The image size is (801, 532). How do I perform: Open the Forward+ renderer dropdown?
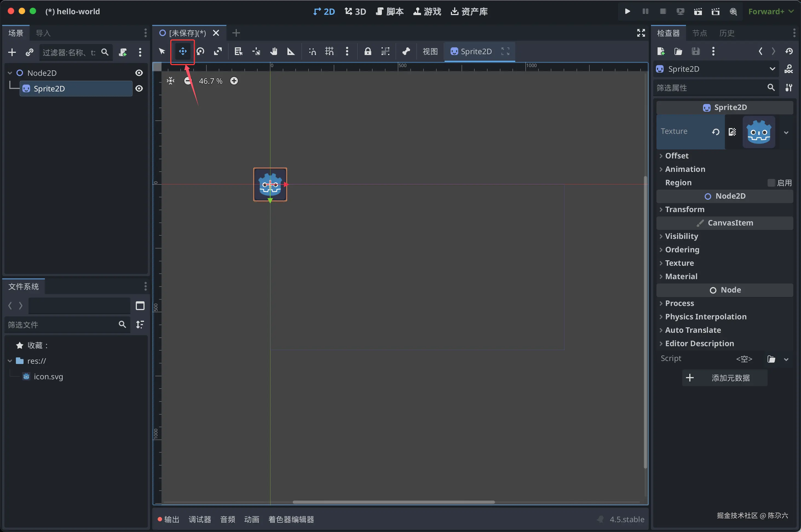point(771,11)
